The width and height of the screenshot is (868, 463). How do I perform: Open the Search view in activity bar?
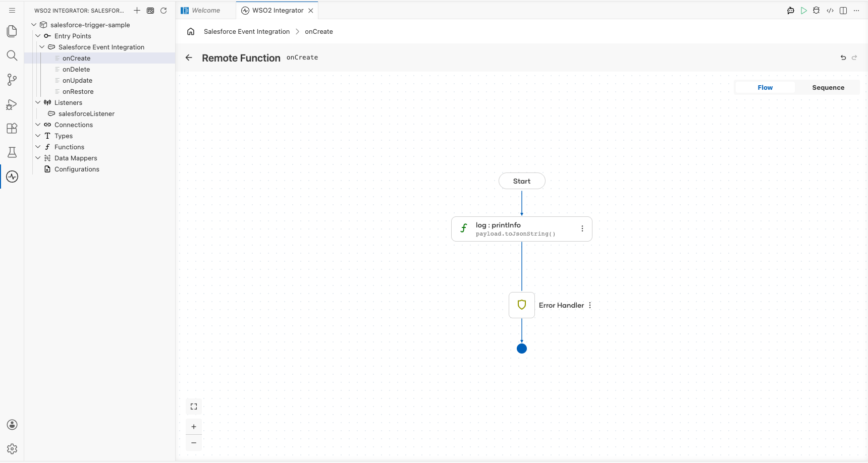tap(12, 55)
